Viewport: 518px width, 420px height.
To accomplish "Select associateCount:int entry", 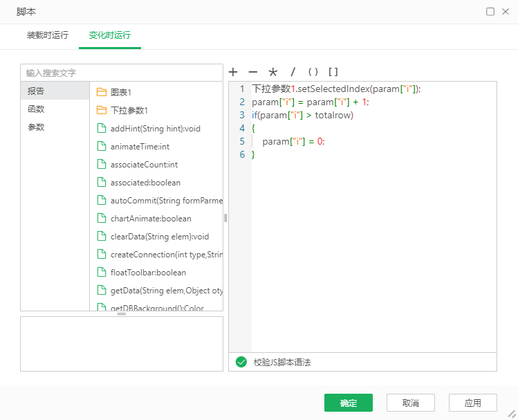I will 144,164.
